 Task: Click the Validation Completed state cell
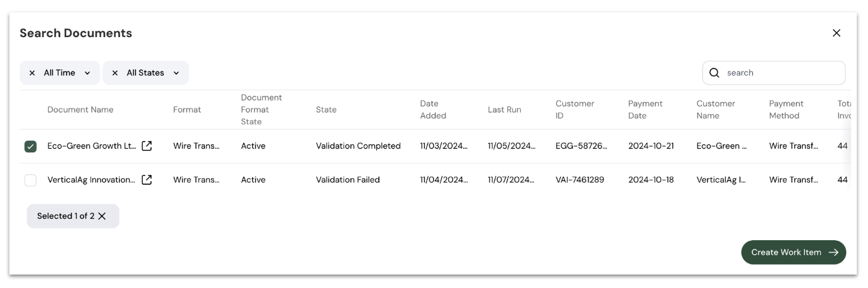click(358, 146)
